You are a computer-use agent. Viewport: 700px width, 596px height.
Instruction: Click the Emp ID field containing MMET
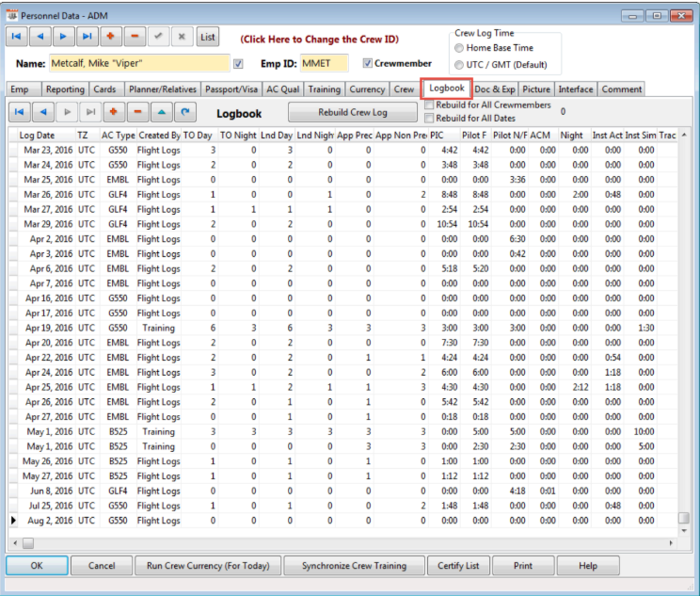point(324,64)
